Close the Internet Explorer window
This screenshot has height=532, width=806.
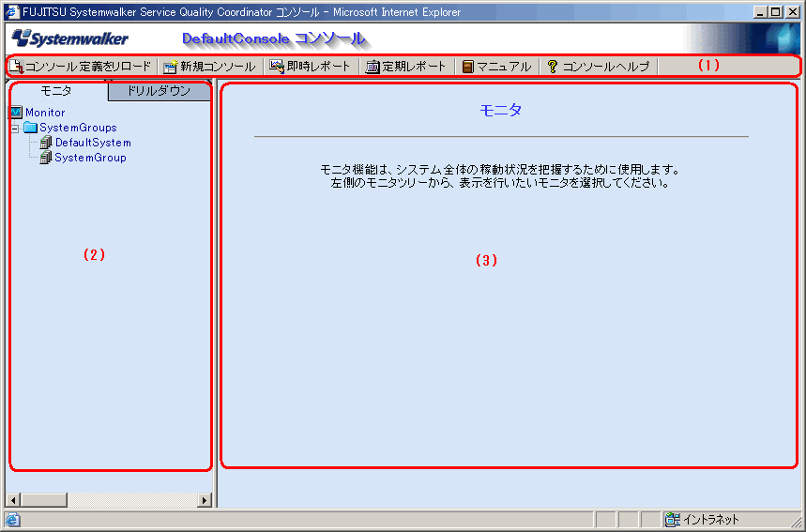click(793, 12)
